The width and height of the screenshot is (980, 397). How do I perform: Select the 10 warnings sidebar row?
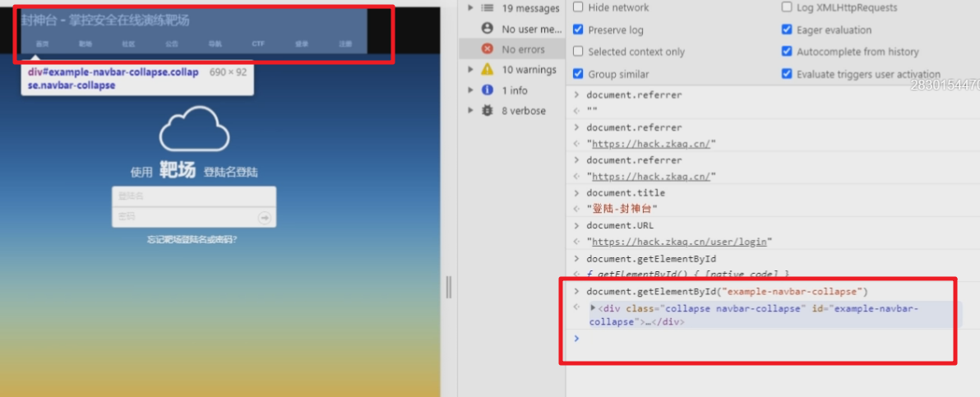(512, 69)
